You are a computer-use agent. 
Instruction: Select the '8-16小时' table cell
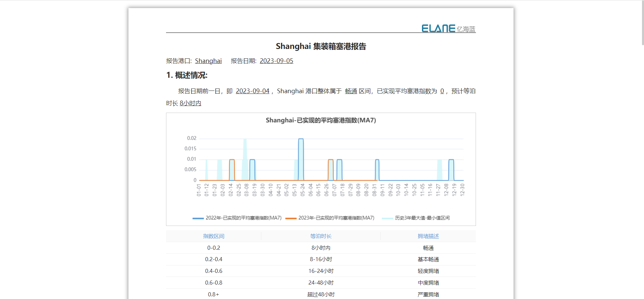[x=321, y=259]
